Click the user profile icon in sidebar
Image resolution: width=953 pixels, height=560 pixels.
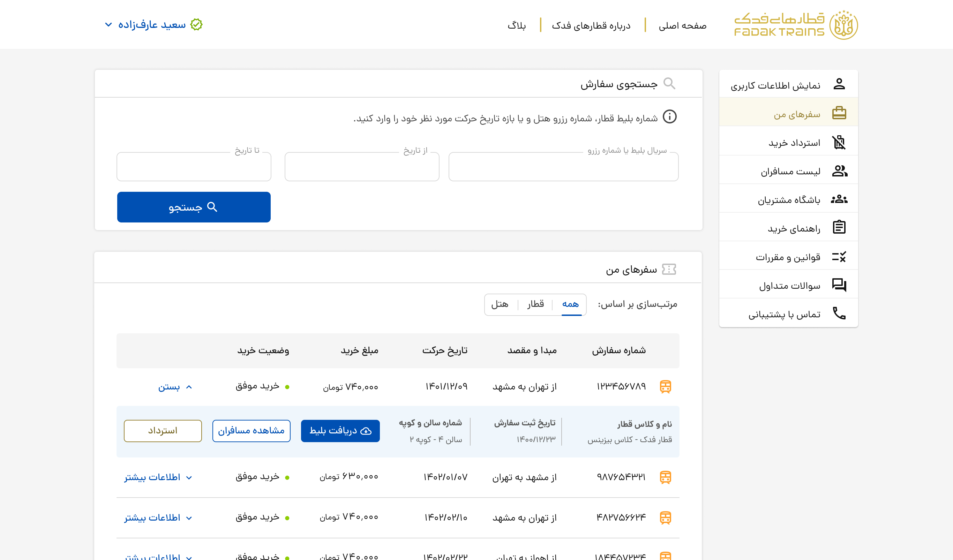[x=839, y=84]
